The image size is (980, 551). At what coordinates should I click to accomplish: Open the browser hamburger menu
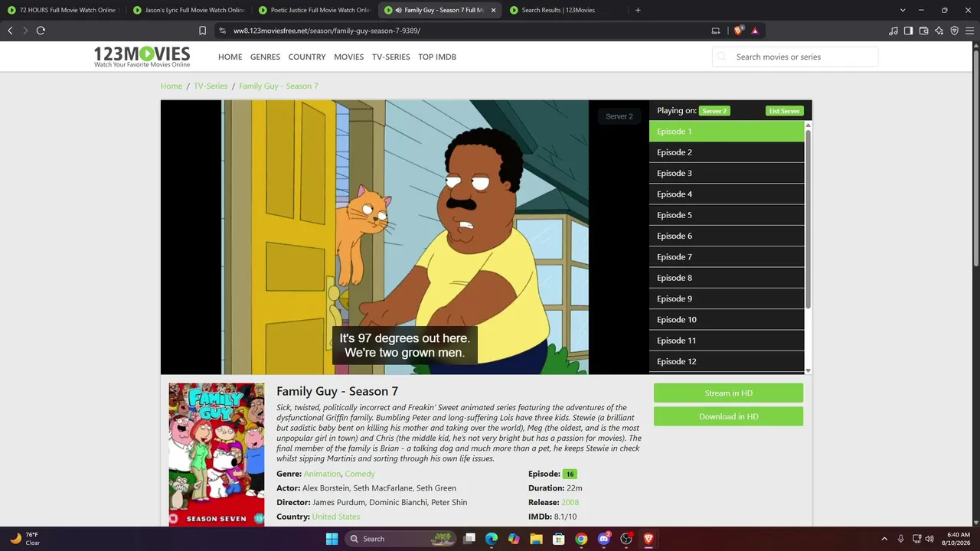point(969,31)
